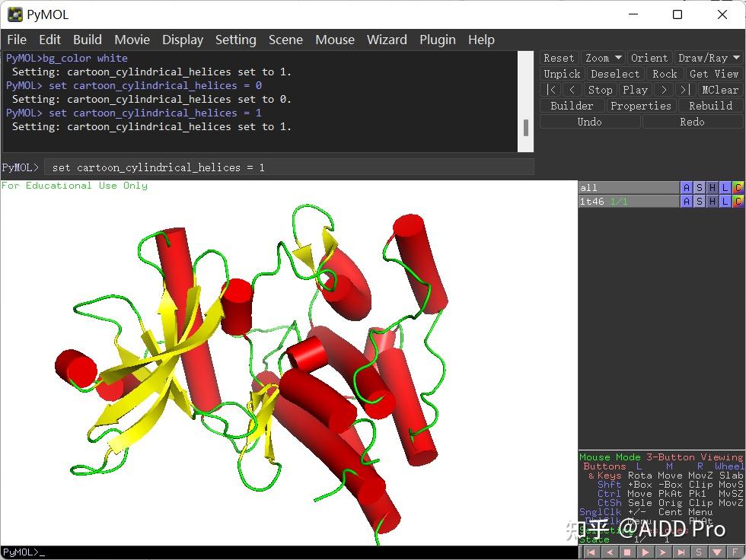Screen dimensions: 746x560
Task: Open the H hide menu for all
Action: click(x=713, y=188)
